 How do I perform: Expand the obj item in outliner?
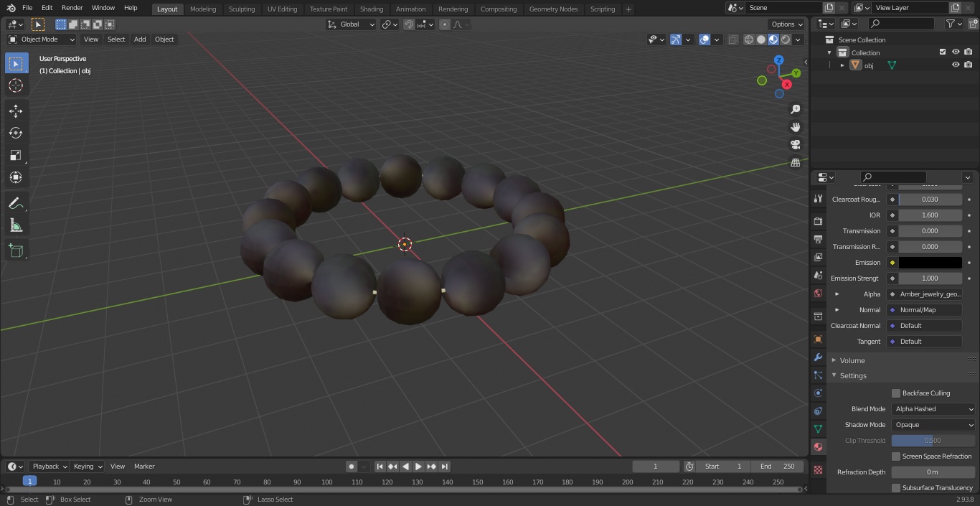click(x=842, y=65)
